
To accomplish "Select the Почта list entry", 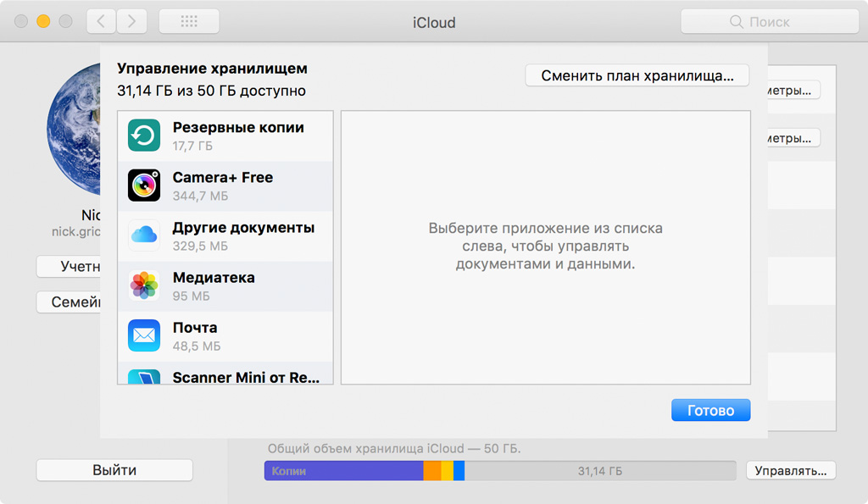I will 225,336.
